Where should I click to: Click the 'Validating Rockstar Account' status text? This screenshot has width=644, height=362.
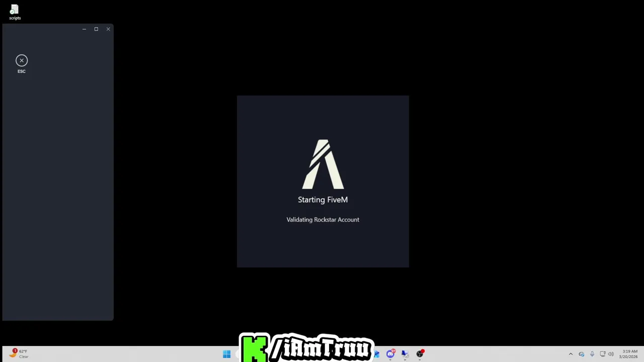(x=323, y=220)
